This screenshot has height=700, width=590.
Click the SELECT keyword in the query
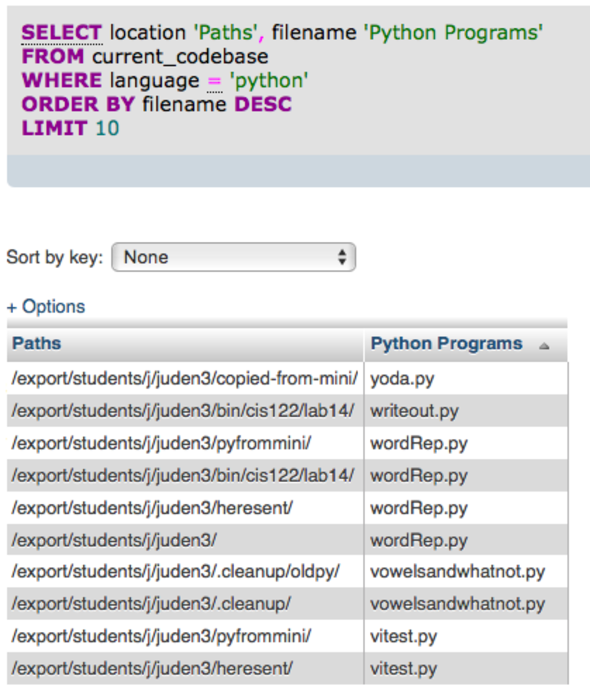point(61,32)
